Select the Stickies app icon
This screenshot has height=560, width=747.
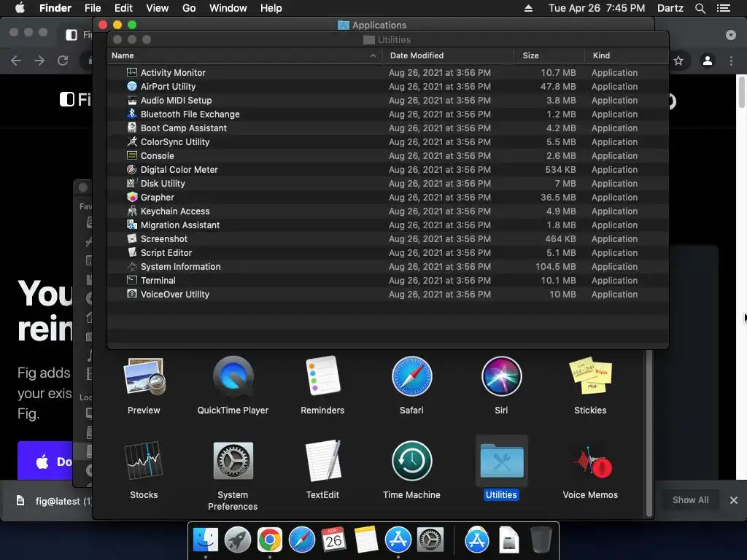590,376
